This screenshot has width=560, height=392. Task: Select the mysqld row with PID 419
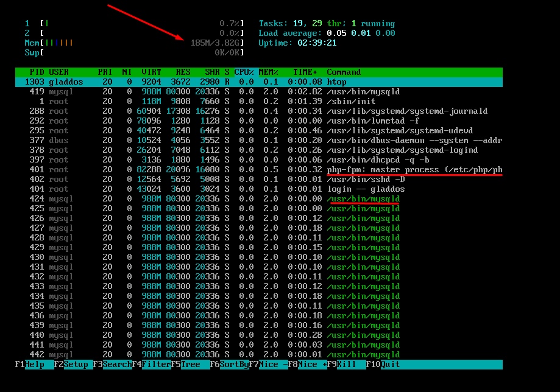(259, 92)
